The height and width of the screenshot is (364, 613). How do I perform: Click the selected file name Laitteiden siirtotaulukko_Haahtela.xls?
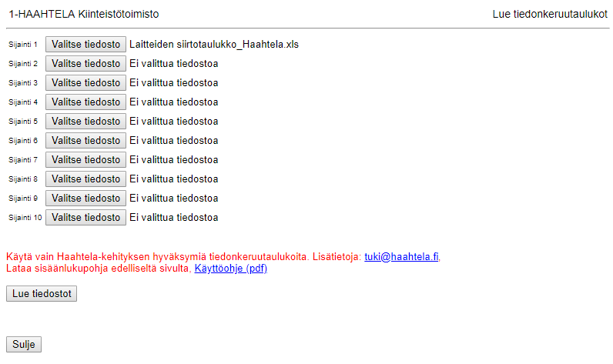pyautogui.click(x=213, y=45)
